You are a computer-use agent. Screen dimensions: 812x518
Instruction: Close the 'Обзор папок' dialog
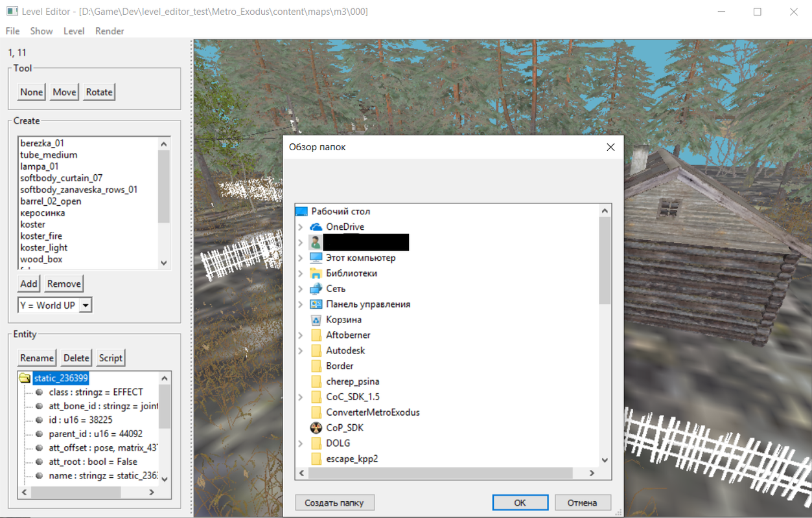pos(610,148)
